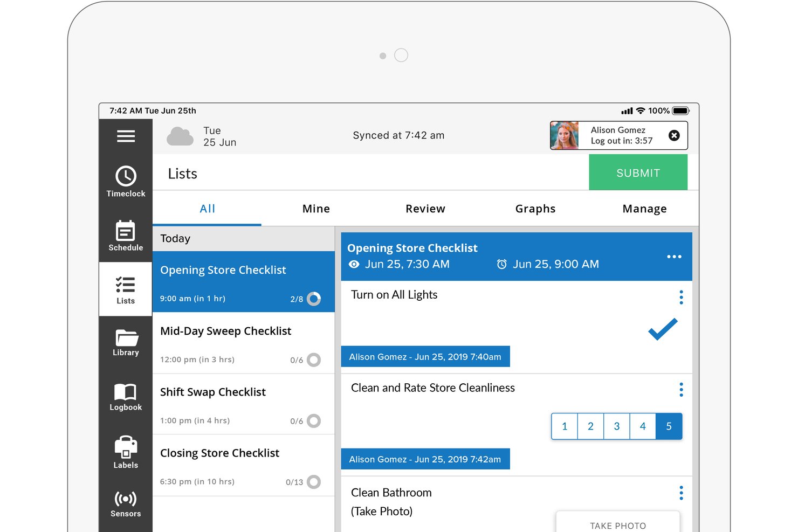Click Alison Gomez profile photo
This screenshot has height=532, width=798.
pyautogui.click(x=565, y=135)
